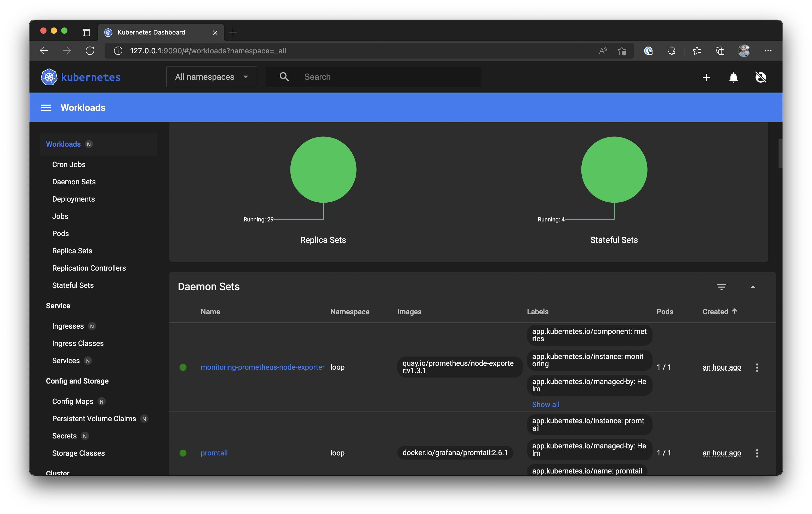Click browser back arrow
Image resolution: width=812 pixels, height=514 pixels.
pyautogui.click(x=44, y=51)
